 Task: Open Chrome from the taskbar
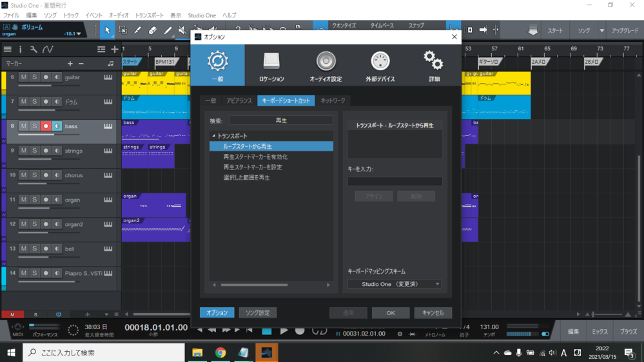pyautogui.click(x=220, y=352)
